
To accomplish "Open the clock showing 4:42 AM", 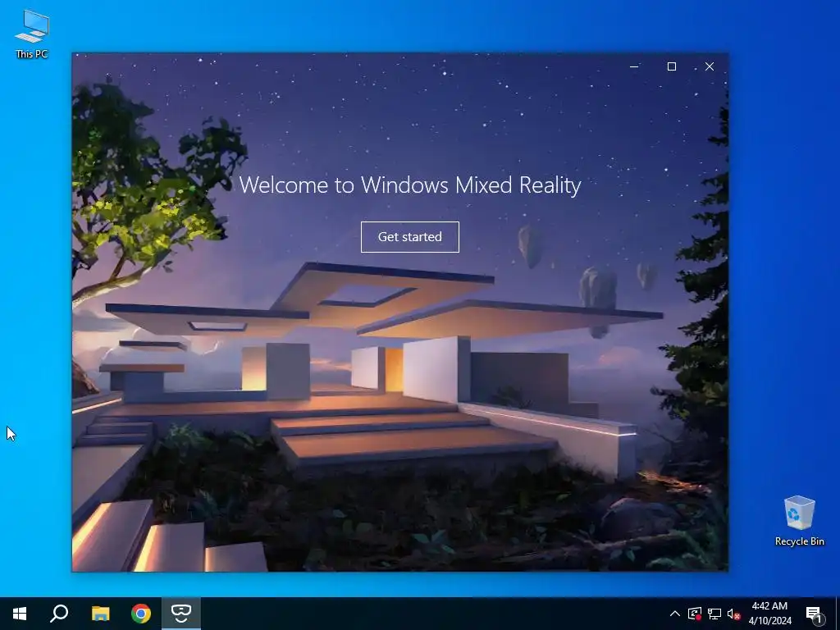I will (x=769, y=614).
